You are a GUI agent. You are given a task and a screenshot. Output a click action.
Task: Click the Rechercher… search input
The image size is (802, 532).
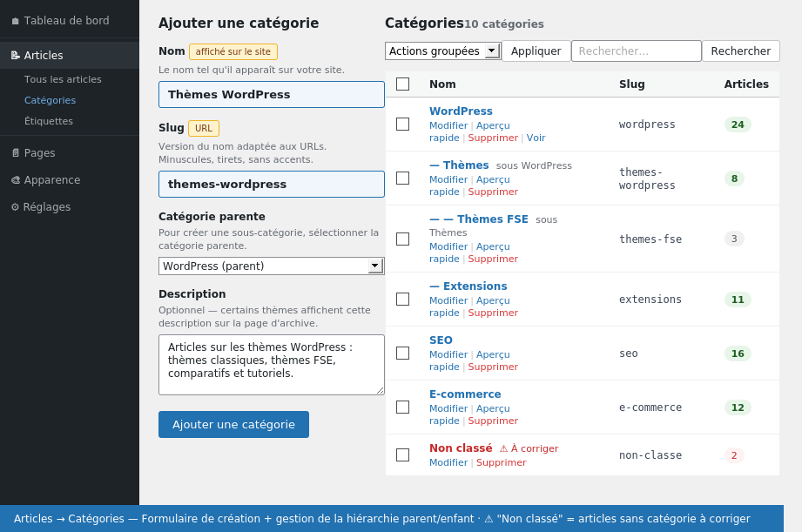[x=637, y=51]
